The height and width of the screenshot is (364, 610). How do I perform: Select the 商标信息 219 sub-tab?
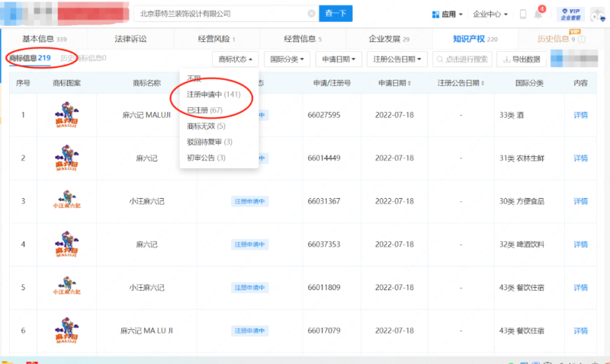point(30,59)
